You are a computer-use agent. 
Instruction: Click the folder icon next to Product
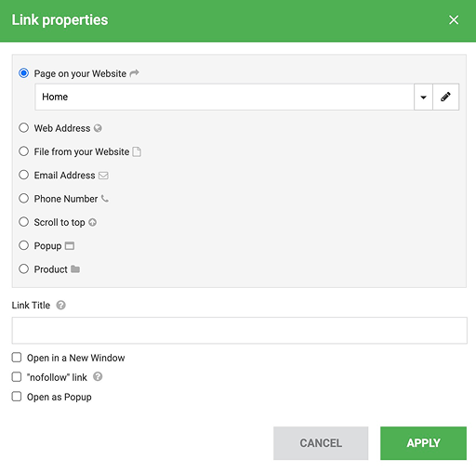point(75,269)
